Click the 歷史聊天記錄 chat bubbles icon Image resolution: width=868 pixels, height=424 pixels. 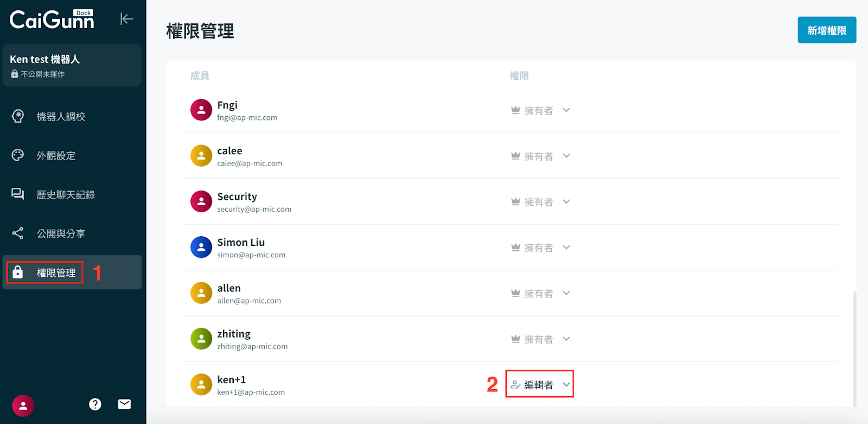[18, 194]
